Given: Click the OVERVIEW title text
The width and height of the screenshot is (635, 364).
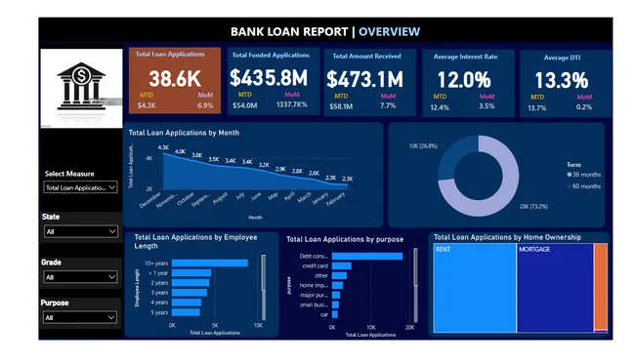Looking at the screenshot, I should pyautogui.click(x=389, y=31).
